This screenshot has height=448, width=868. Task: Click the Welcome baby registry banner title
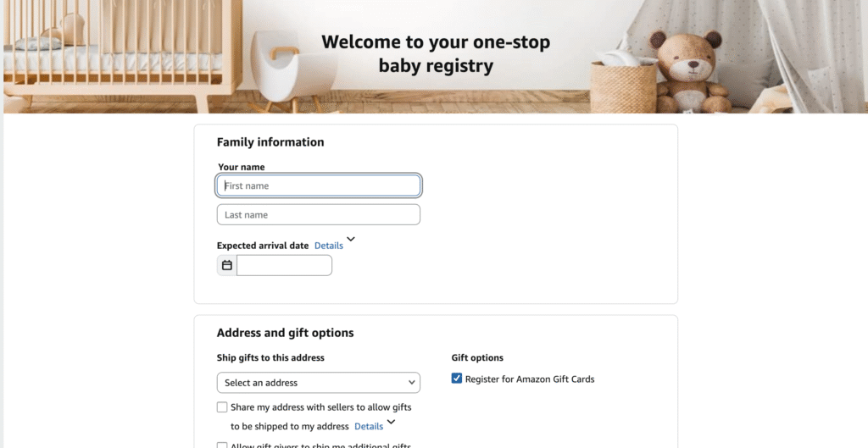click(x=435, y=53)
